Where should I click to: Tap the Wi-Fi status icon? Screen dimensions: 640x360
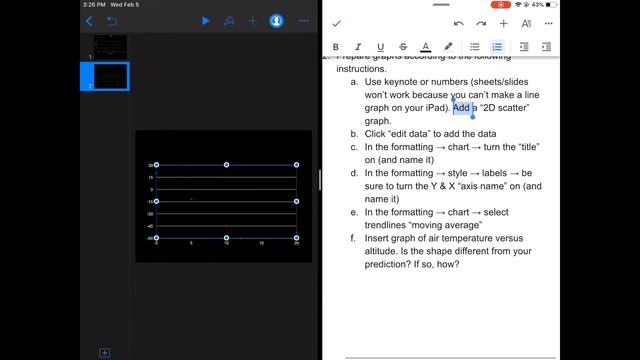click(518, 5)
